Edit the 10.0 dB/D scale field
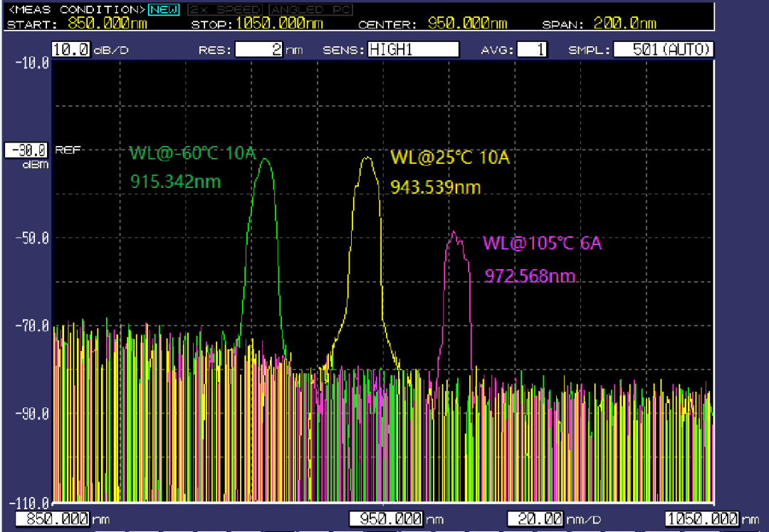Image resolution: width=769 pixels, height=532 pixels. click(x=71, y=49)
